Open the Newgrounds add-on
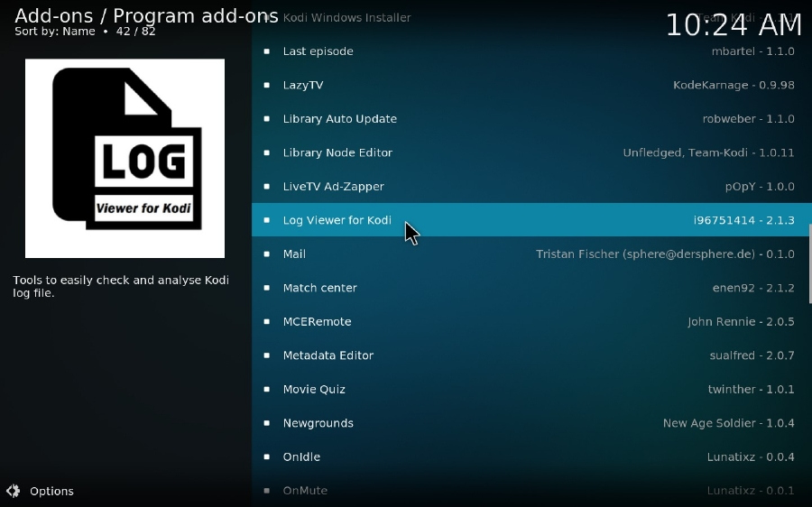 (531, 422)
